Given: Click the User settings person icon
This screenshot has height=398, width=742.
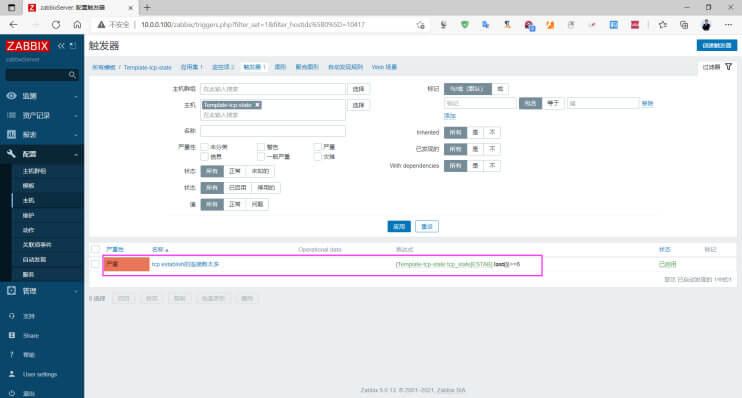Looking at the screenshot, I should pyautogui.click(x=12, y=374).
